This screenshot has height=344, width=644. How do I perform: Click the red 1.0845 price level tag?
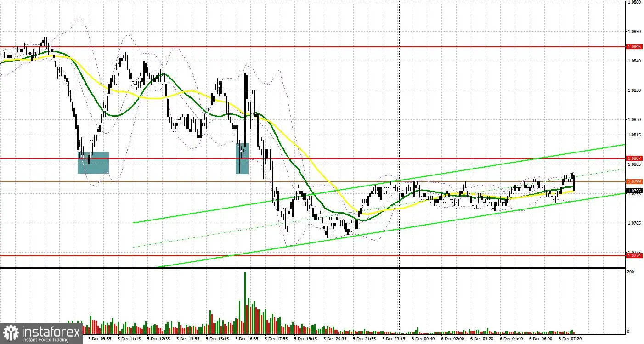click(x=634, y=46)
